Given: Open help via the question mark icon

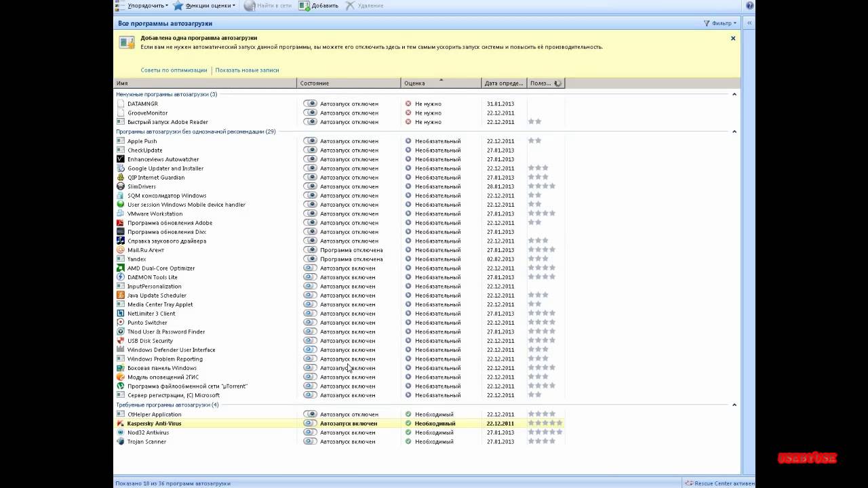Looking at the screenshot, I should click(x=749, y=5).
